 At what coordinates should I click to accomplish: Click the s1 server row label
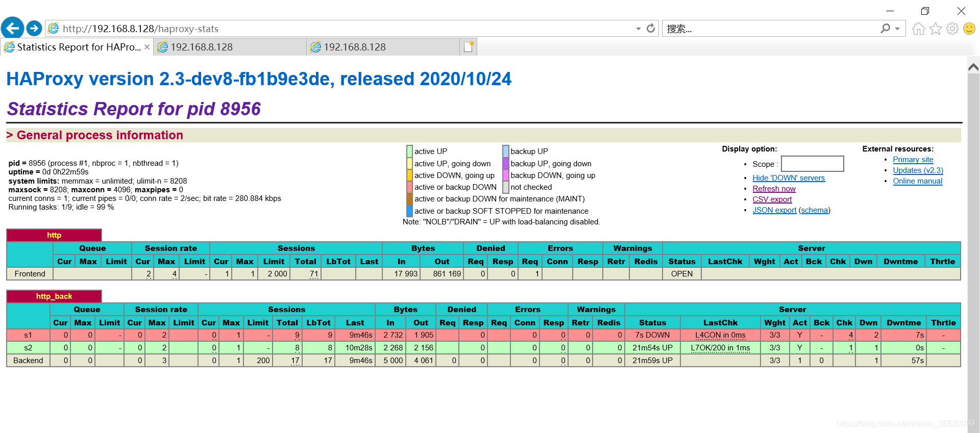[28, 335]
